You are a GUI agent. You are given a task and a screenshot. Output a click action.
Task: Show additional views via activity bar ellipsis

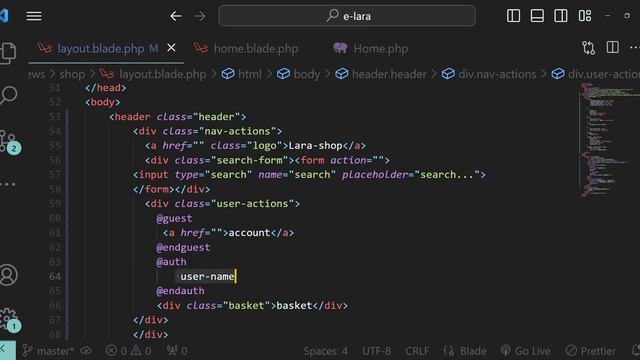tap(8, 184)
